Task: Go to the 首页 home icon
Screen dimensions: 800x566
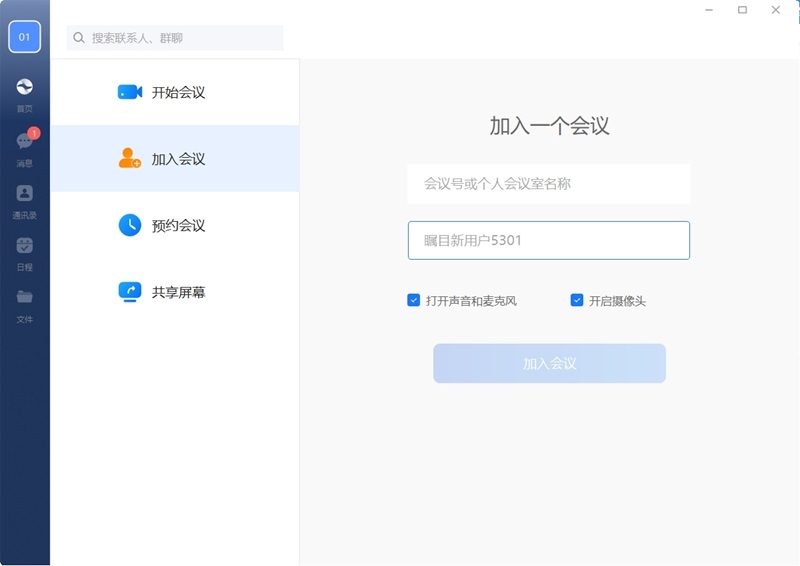Action: pos(25,88)
